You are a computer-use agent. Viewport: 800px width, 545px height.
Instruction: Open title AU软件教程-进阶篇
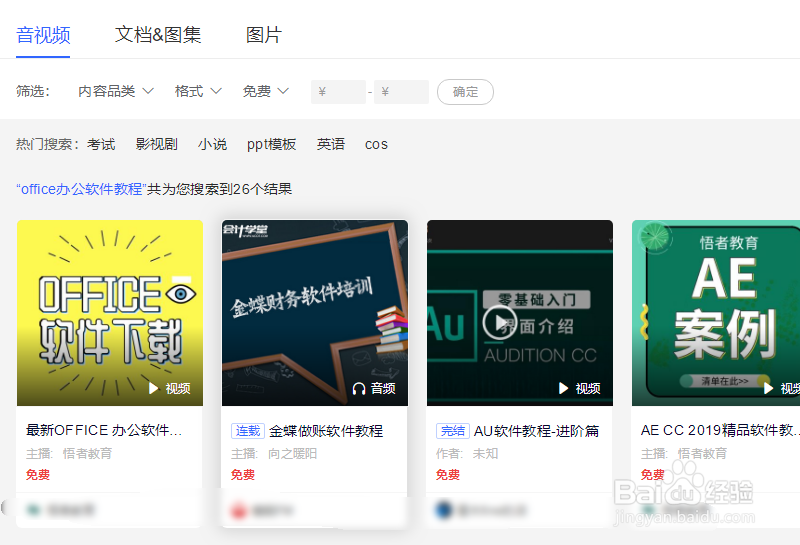pyautogui.click(x=536, y=431)
